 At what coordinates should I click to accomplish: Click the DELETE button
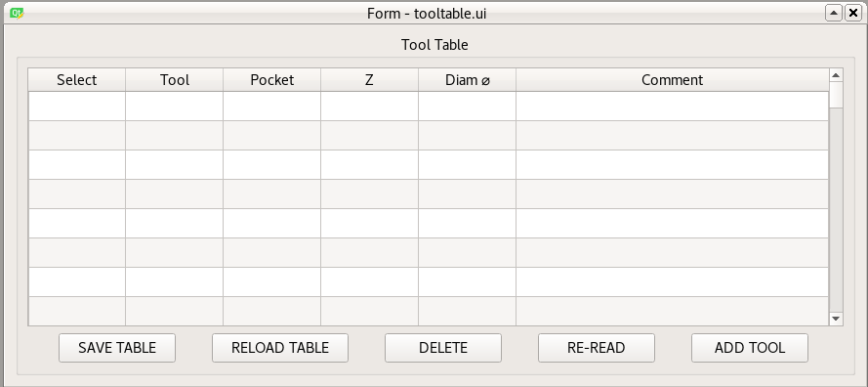point(443,348)
